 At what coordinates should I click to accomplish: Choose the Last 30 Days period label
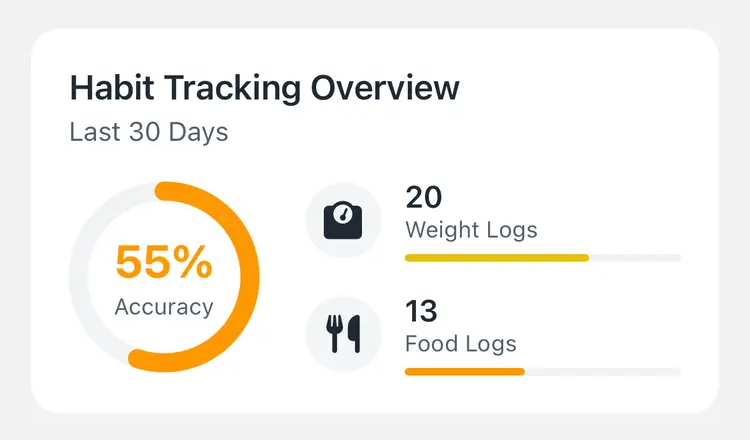tap(149, 132)
